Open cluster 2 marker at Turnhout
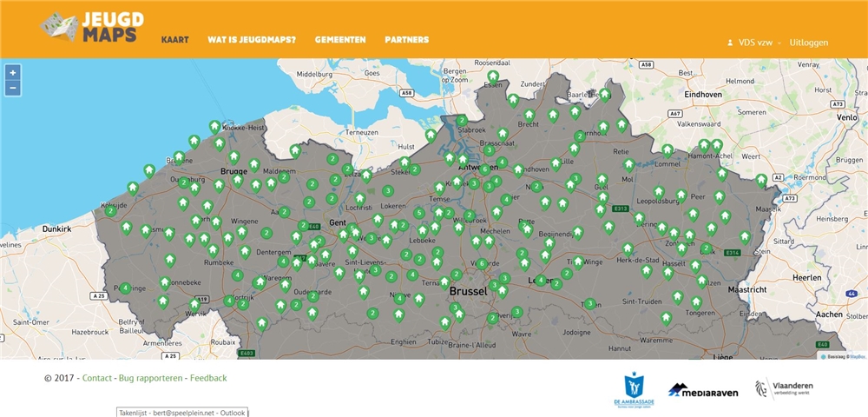The width and height of the screenshot is (868, 417). (580, 136)
